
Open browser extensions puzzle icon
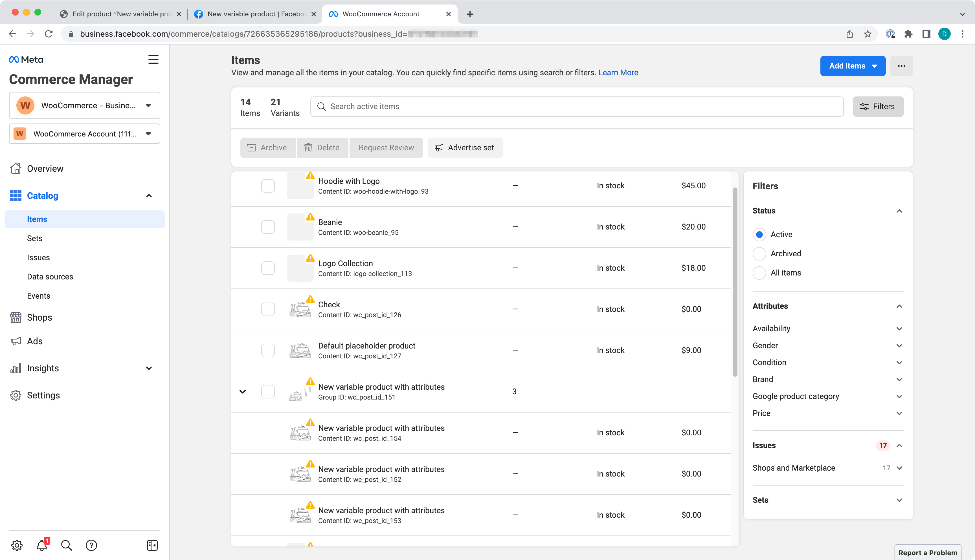click(x=908, y=34)
